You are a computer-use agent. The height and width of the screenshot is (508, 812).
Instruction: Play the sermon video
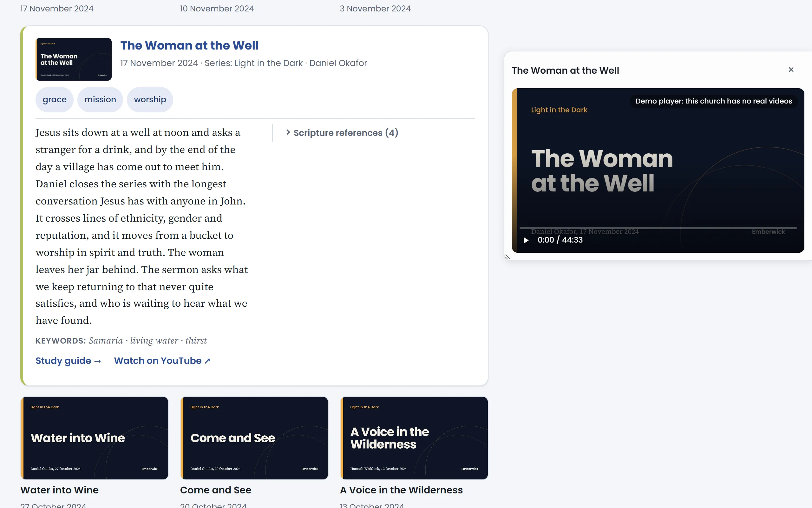tap(526, 240)
